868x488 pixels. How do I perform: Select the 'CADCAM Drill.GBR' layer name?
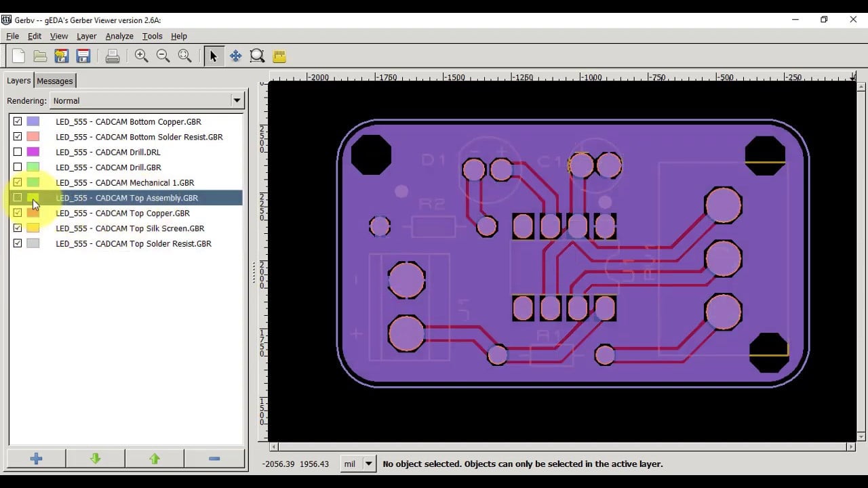(x=108, y=167)
